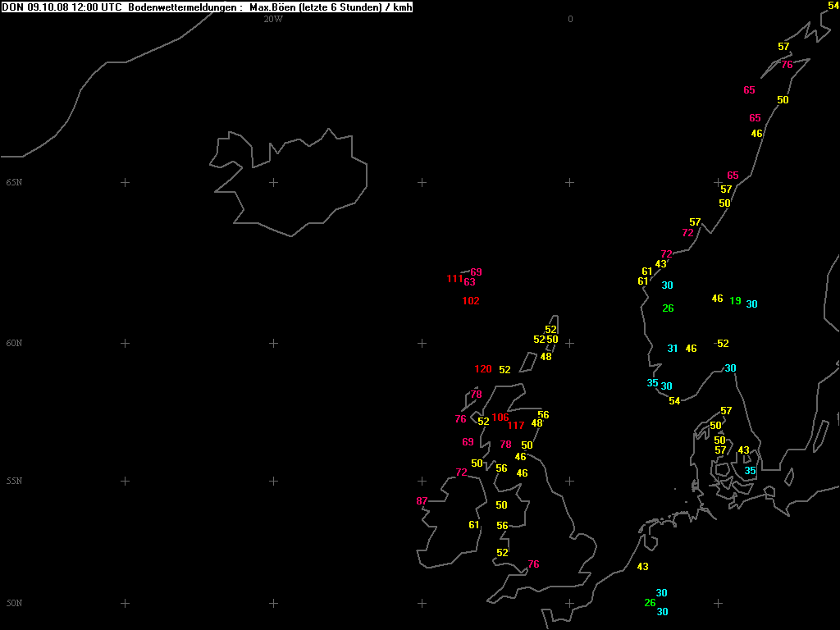The height and width of the screenshot is (630, 840).
Task: Click the 0 longitude label at top
Action: point(570,19)
